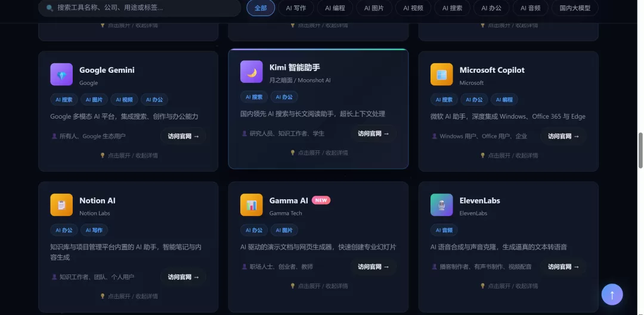Click the scroll-to-top arrow button

[612, 295]
